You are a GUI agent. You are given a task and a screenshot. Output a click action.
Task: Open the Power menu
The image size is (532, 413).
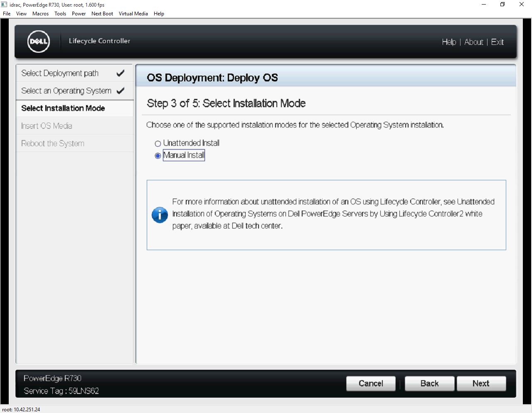[x=79, y=14]
